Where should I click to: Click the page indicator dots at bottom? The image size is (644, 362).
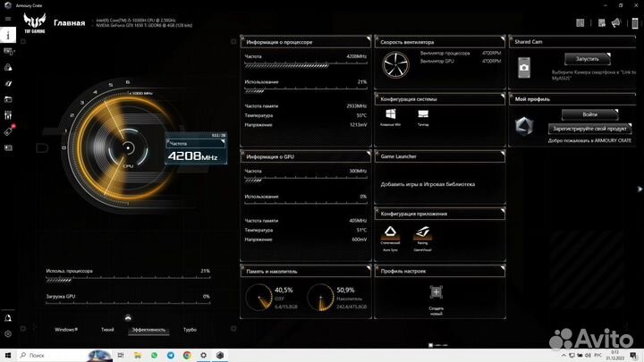[437, 345]
